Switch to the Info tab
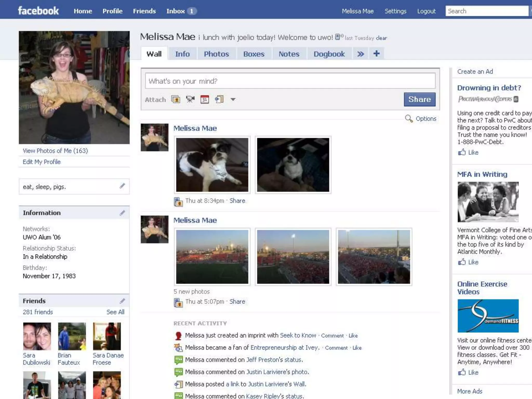 click(x=182, y=54)
